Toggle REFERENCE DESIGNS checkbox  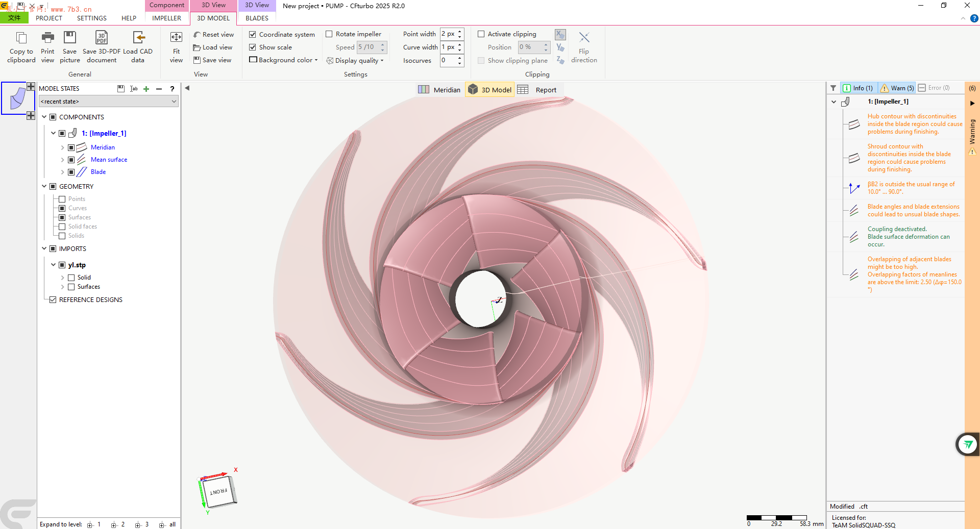pyautogui.click(x=53, y=300)
